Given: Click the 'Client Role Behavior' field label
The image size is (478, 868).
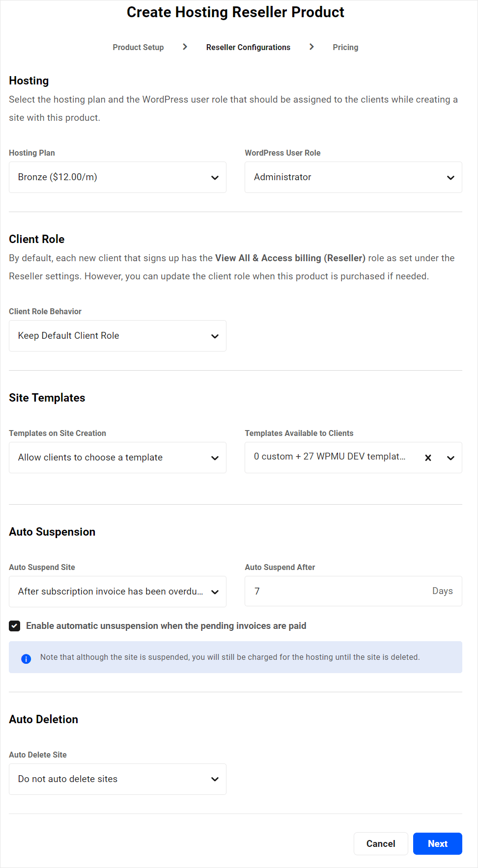Looking at the screenshot, I should [45, 311].
